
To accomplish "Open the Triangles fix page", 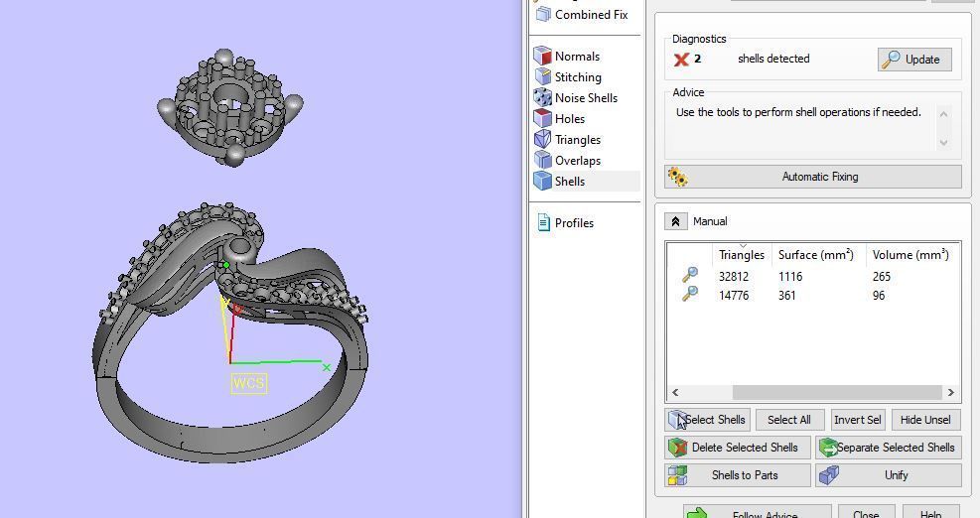I will coord(568,139).
